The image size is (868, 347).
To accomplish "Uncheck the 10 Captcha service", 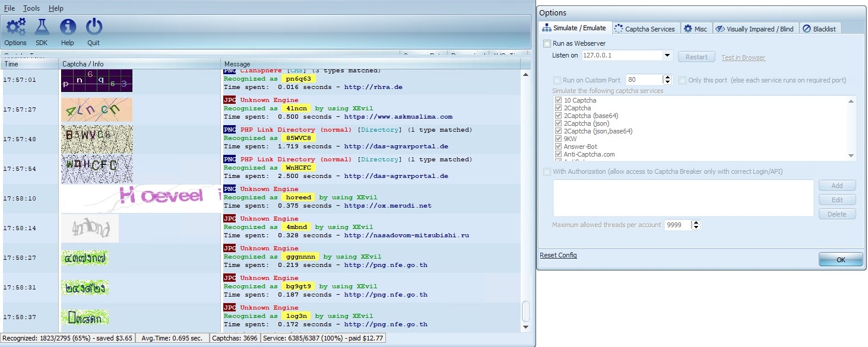I will [x=558, y=100].
